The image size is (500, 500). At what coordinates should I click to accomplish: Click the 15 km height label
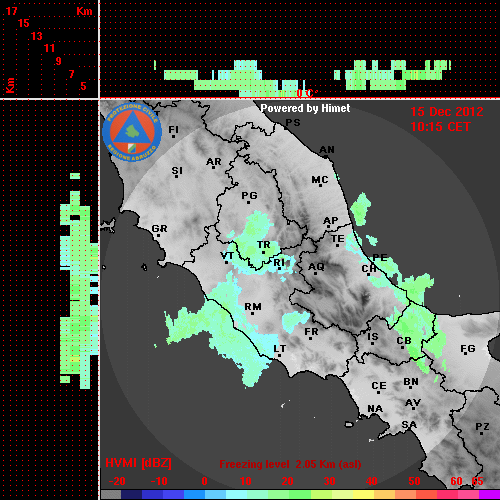24,23
